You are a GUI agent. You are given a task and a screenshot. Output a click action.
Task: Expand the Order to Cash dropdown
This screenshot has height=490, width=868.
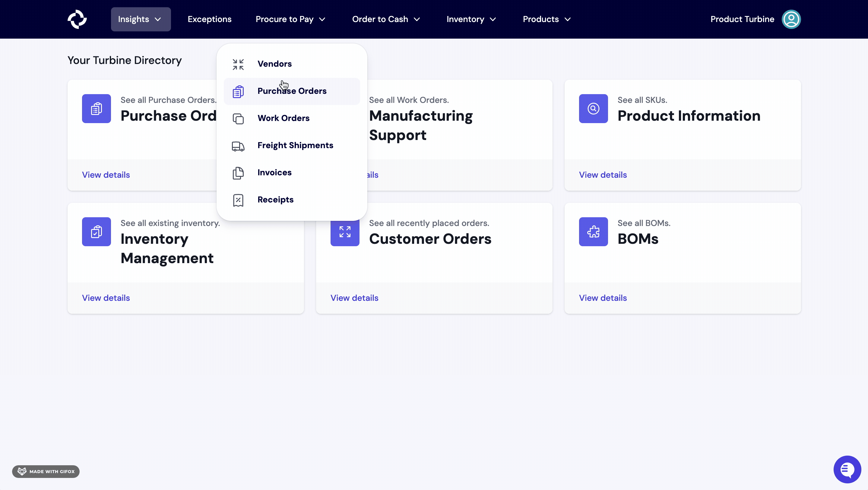point(386,19)
